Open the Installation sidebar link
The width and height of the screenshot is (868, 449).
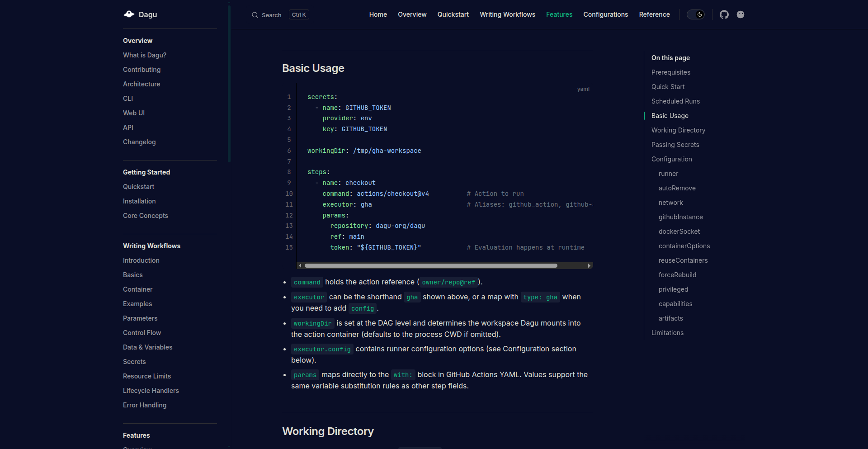139,201
